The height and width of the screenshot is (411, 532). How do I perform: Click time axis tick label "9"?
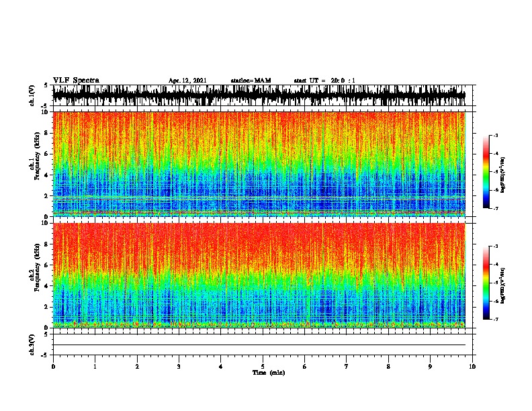[x=430, y=367]
